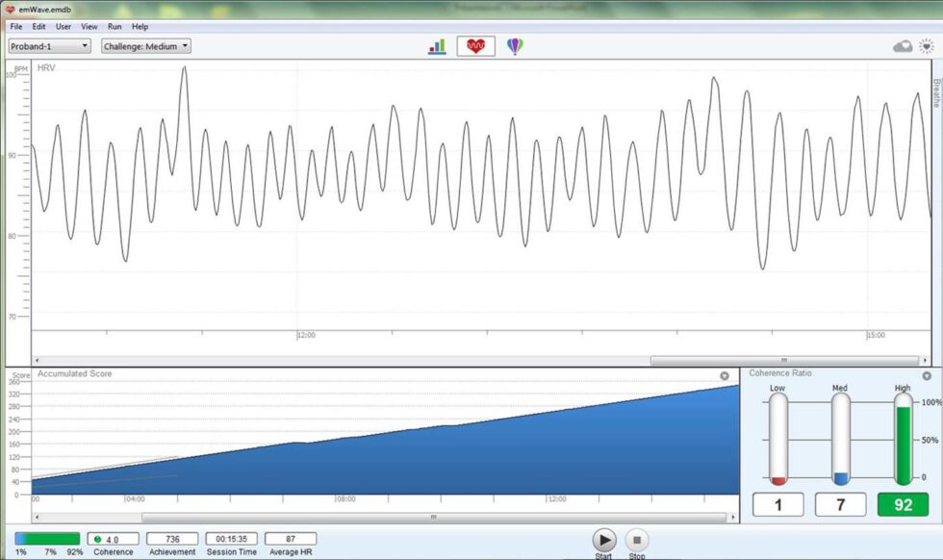Launch the balloon game visualizer icon

click(x=516, y=43)
